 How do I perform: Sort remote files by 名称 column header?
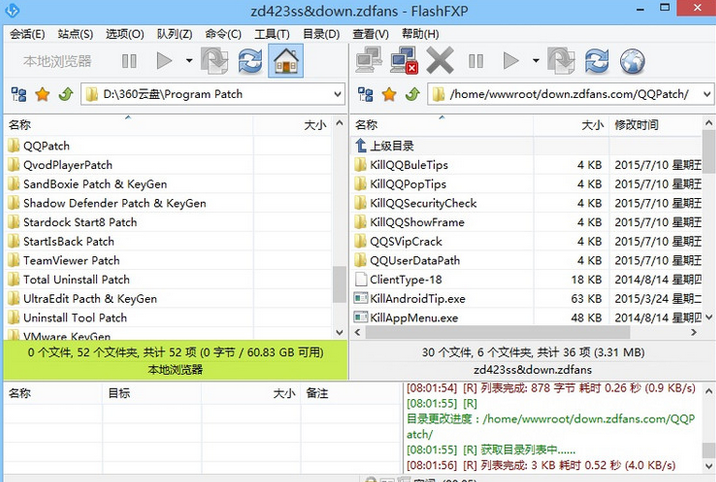(x=442, y=125)
